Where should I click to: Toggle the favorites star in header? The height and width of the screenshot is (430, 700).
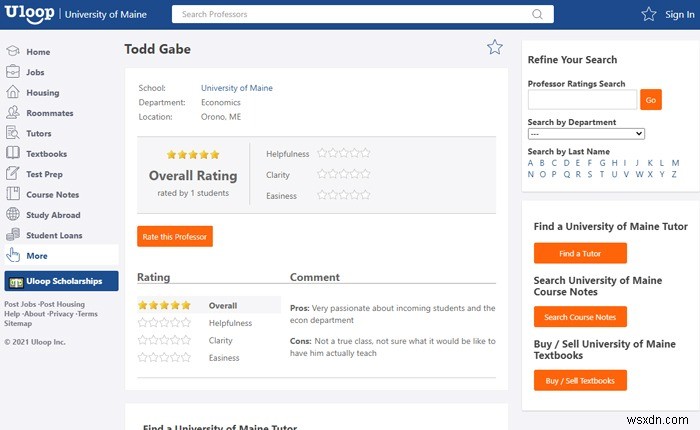(649, 14)
